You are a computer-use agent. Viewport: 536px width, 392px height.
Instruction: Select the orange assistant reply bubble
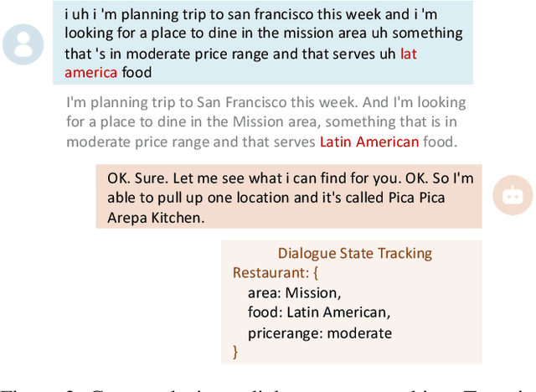[290, 197]
